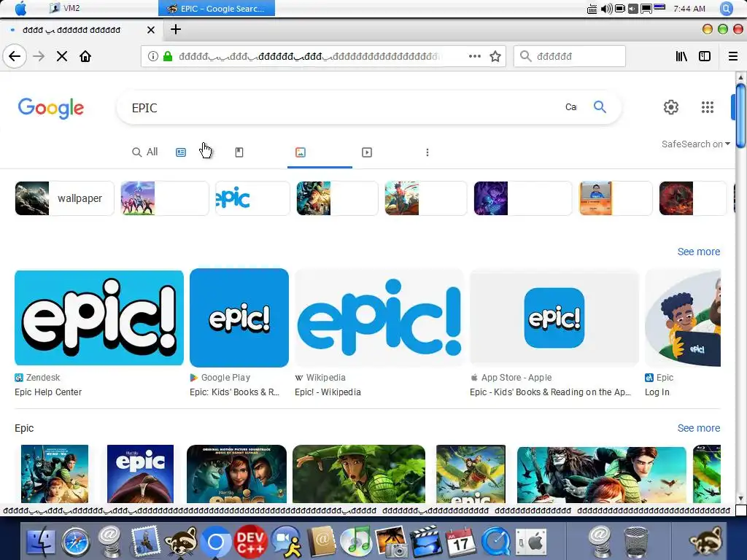Image resolution: width=747 pixels, height=560 pixels.
Task: Open iMovie clapperboard in dock
Action: [425, 542]
